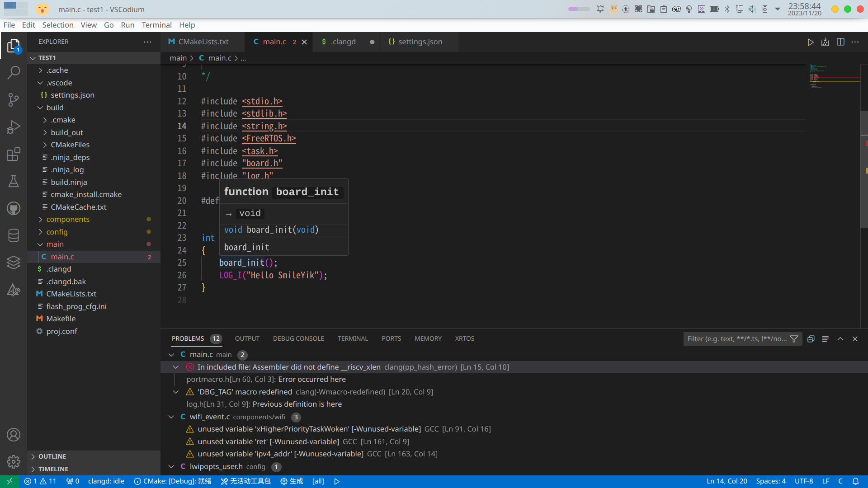Switch to the DEBUG CONSOLE tab
Image resolution: width=868 pixels, height=488 pixels.
(x=298, y=339)
